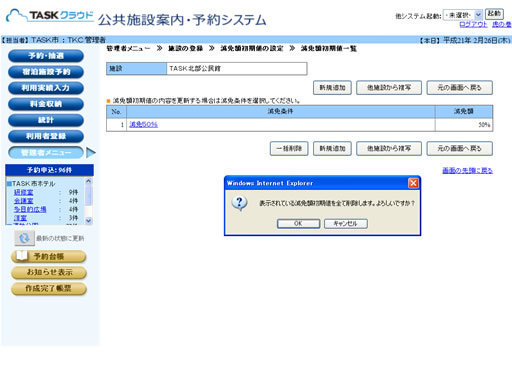Open the 統計 menu
Image resolution: width=512 pixels, height=384 pixels.
click(x=46, y=120)
